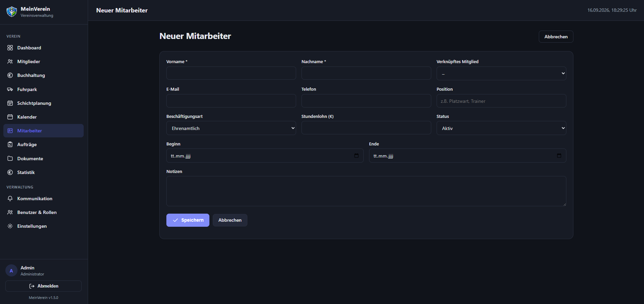This screenshot has height=304, width=644.
Task: Click the Dashboard grid icon
Action: (10, 48)
